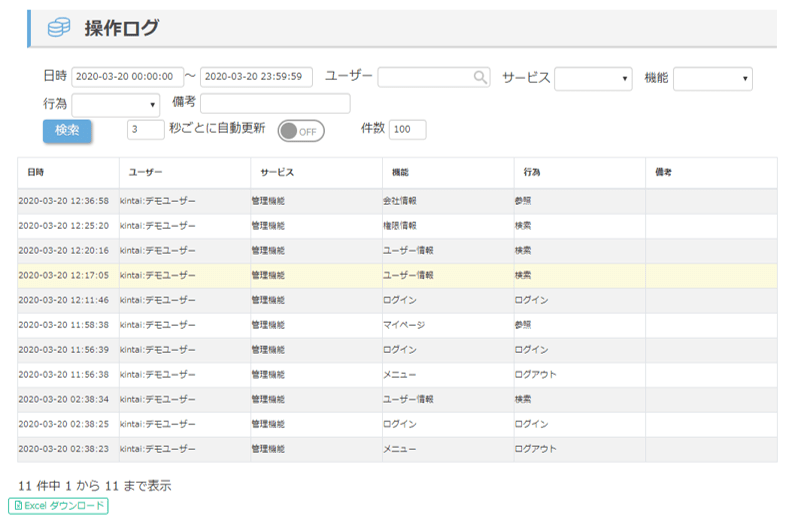The height and width of the screenshot is (520, 786).
Task: Click the Excel ダウンロード button
Action: pos(58,506)
